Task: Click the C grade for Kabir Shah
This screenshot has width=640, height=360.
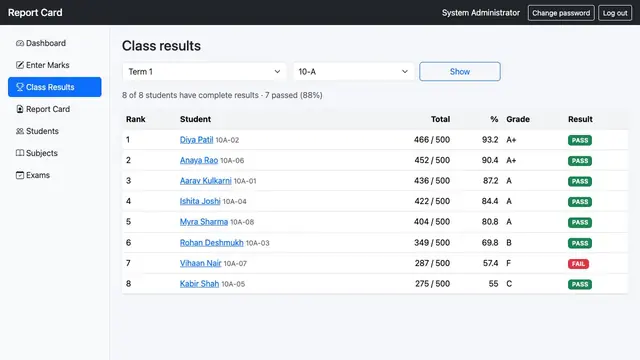Action: 509,284
